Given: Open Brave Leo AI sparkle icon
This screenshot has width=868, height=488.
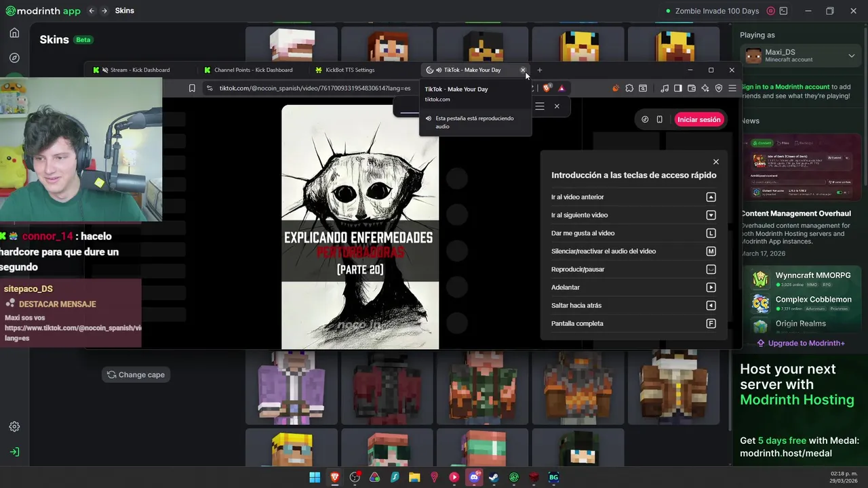Looking at the screenshot, I should coord(705,88).
